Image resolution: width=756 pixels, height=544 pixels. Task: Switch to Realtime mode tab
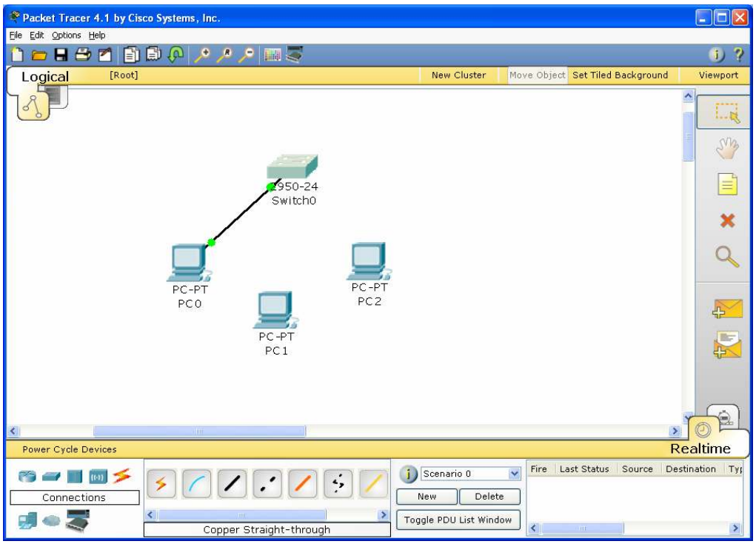pyautogui.click(x=700, y=448)
